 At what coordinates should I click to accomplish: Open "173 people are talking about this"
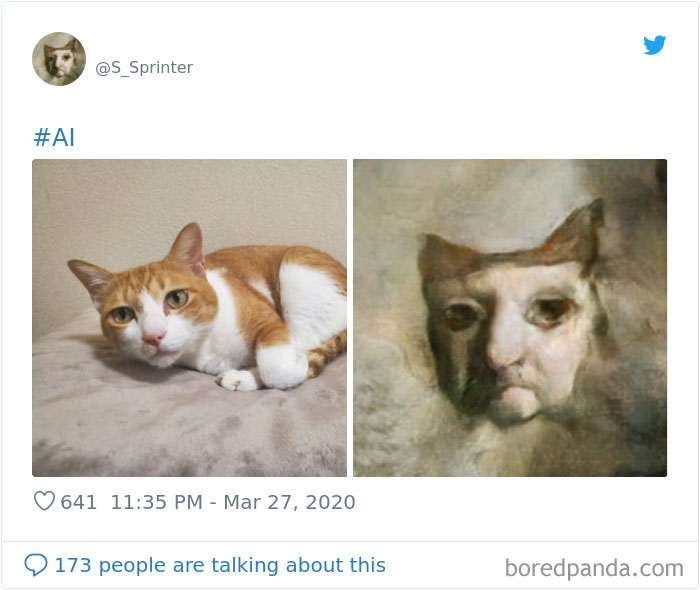(x=219, y=565)
